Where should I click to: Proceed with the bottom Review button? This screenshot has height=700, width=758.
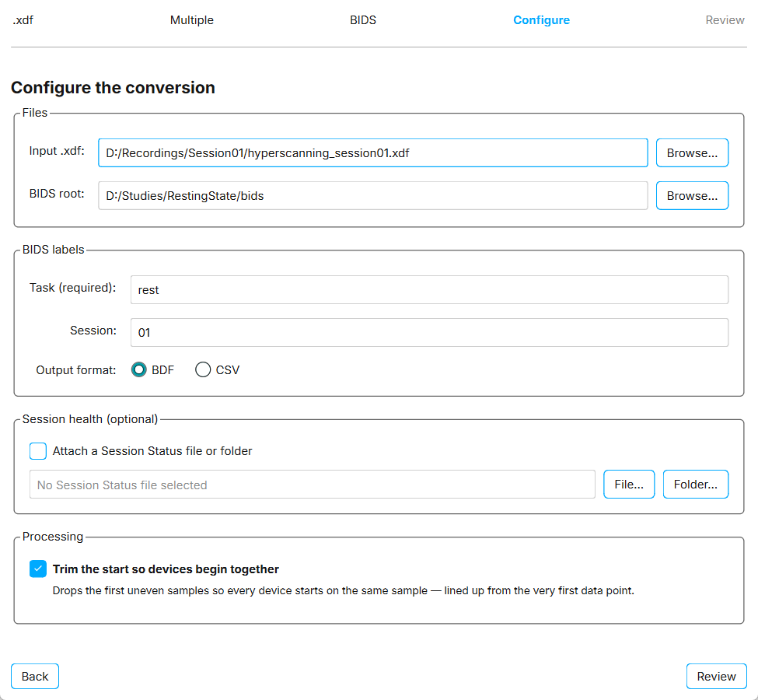click(716, 677)
